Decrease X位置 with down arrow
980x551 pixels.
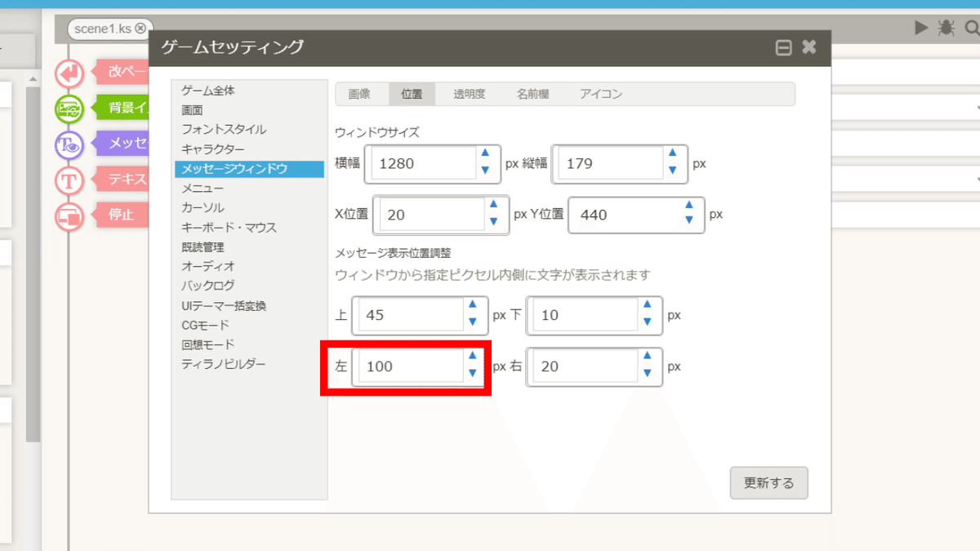(493, 222)
